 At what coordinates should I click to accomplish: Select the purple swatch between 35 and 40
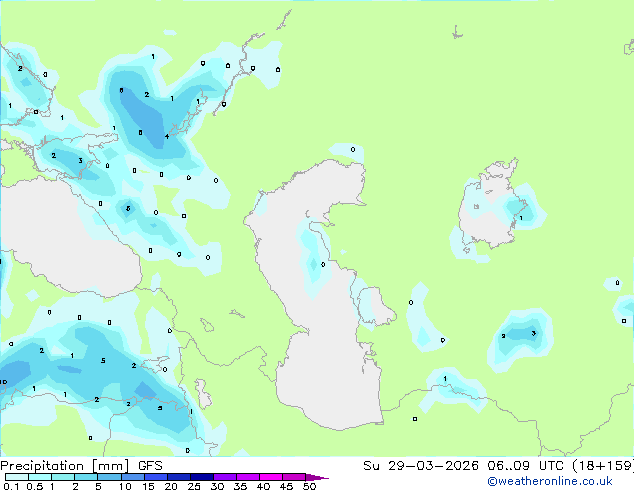[247, 477]
